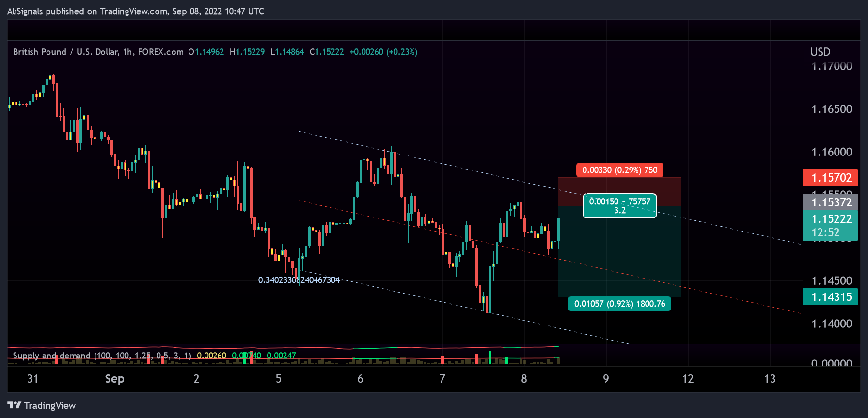This screenshot has width=868, height=418.
Task: Click the teal profit zone of the short position
Action: click(x=620, y=252)
